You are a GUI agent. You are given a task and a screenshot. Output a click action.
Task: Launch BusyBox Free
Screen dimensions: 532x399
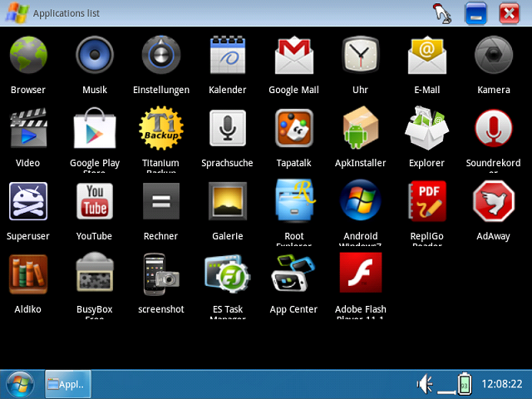coord(95,272)
